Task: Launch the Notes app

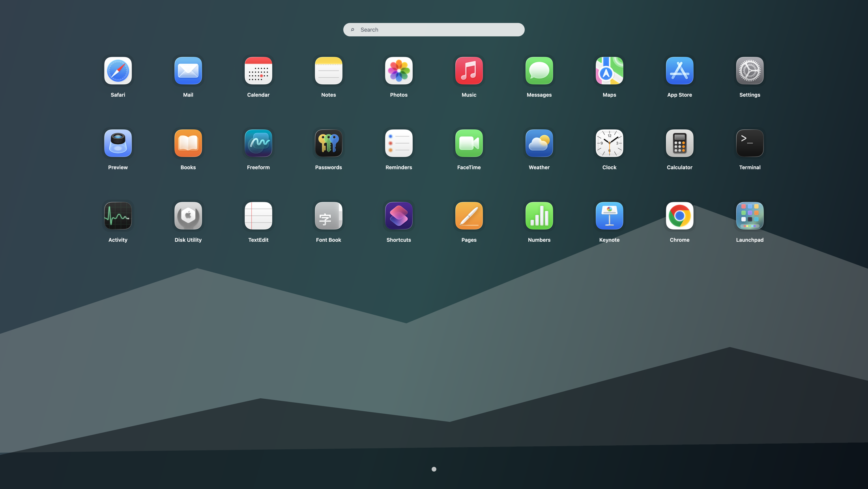Action: coord(329,71)
